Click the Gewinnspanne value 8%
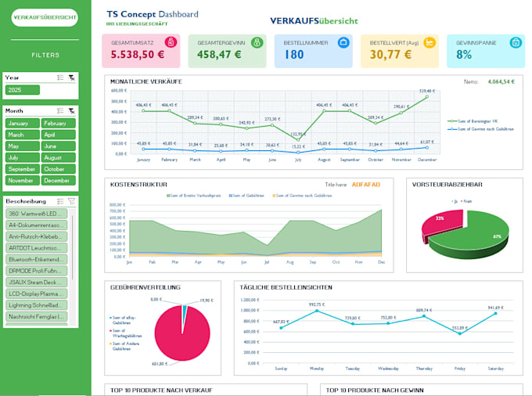Image resolution: width=532 pixels, height=396 pixels. (464, 55)
